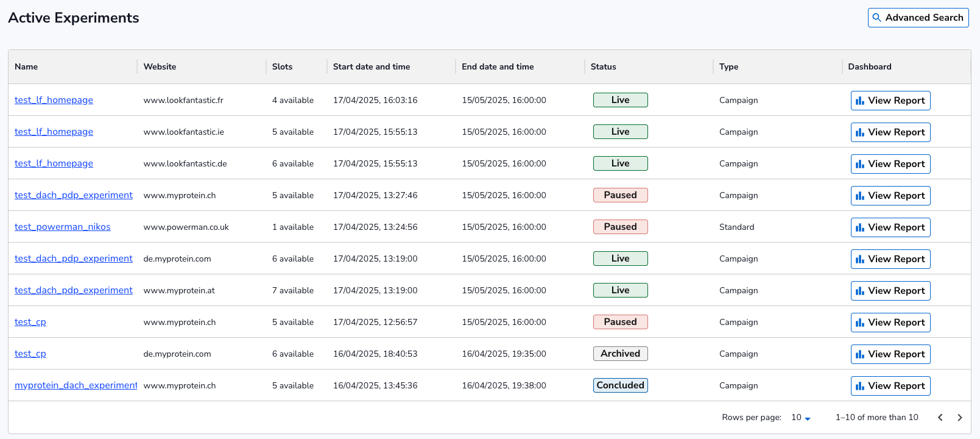View Report for archived test_cp experiment
The image size is (980, 439).
[x=890, y=354]
